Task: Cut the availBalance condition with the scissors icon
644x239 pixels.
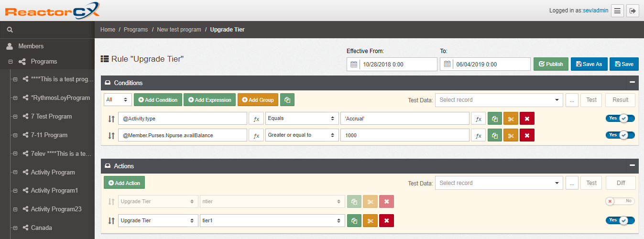Action: pos(511,135)
